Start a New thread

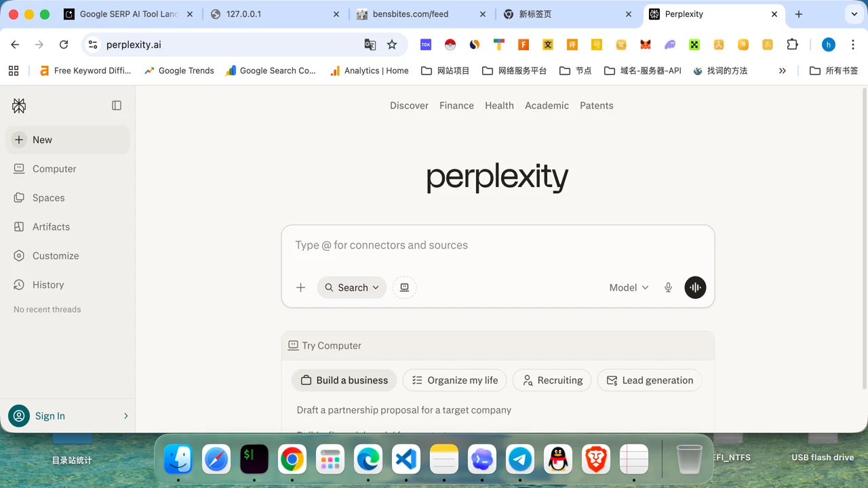point(68,140)
